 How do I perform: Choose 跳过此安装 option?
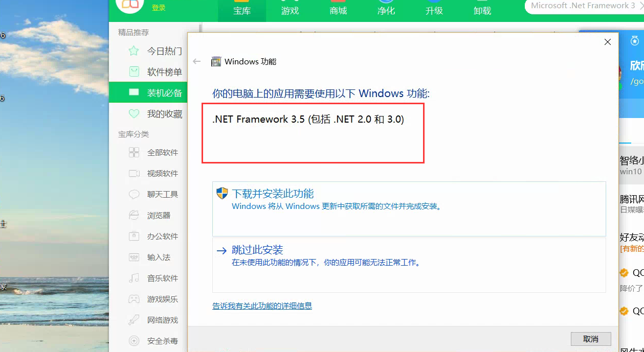click(409, 265)
